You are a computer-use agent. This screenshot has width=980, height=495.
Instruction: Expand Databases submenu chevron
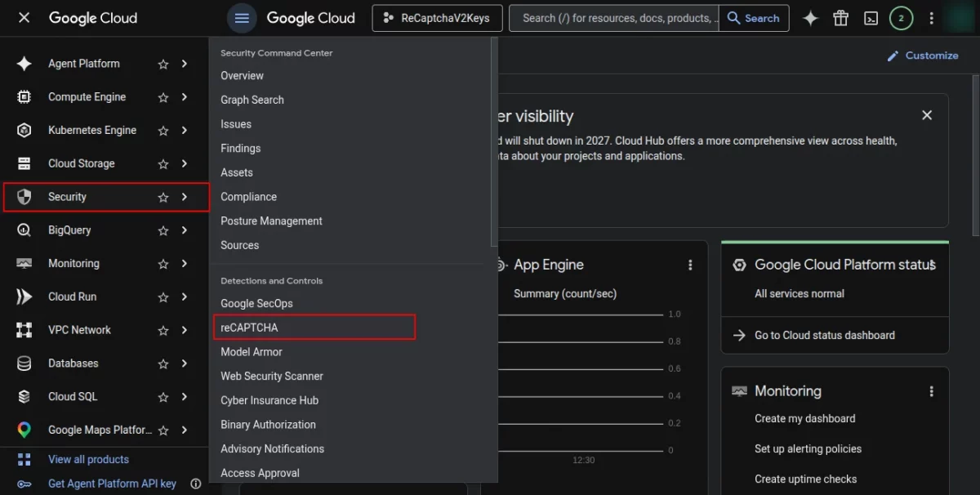coord(185,363)
